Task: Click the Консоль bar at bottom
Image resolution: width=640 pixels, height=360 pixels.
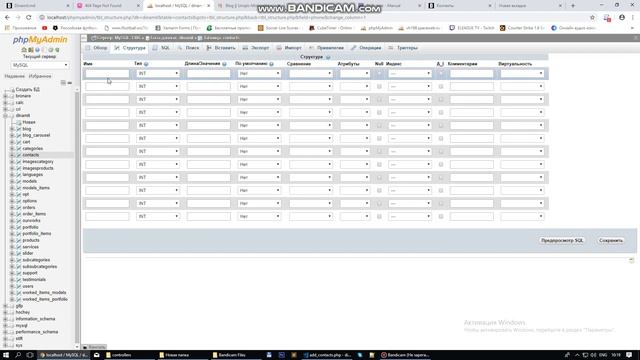Action: pyautogui.click(x=95, y=347)
